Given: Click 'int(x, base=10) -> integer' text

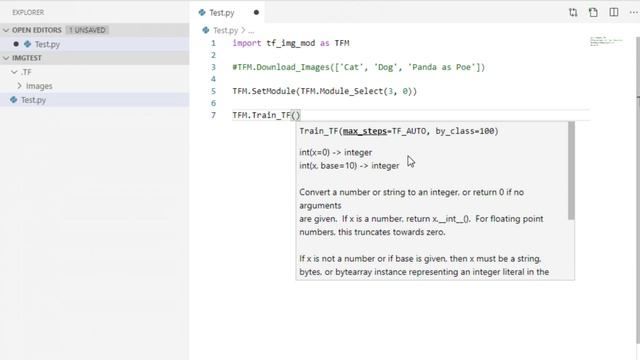Looking at the screenshot, I should 349,166.
